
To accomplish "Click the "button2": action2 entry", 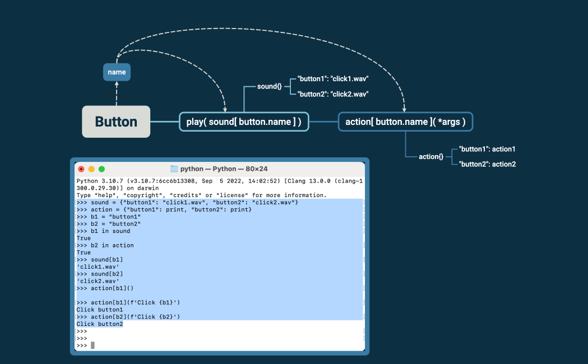I will point(487,164).
